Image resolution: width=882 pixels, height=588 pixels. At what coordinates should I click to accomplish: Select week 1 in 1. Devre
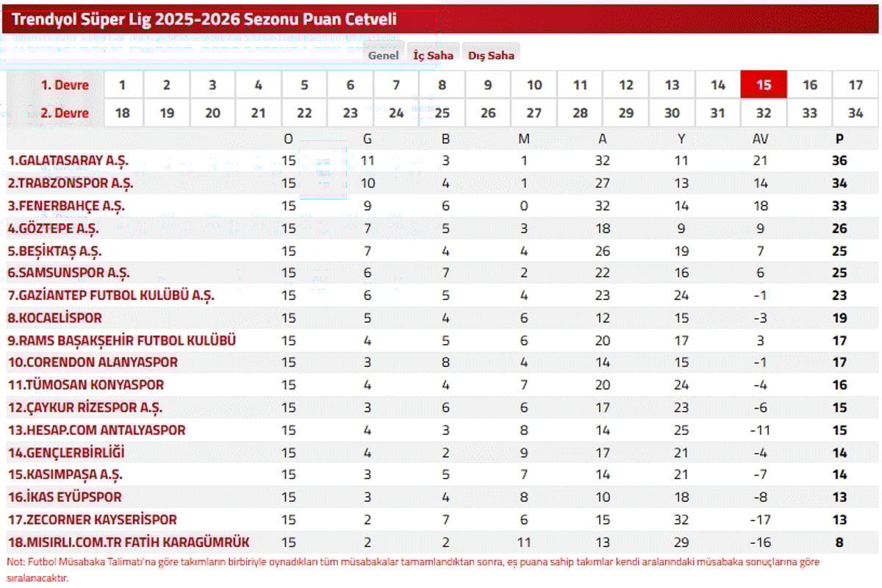122,85
